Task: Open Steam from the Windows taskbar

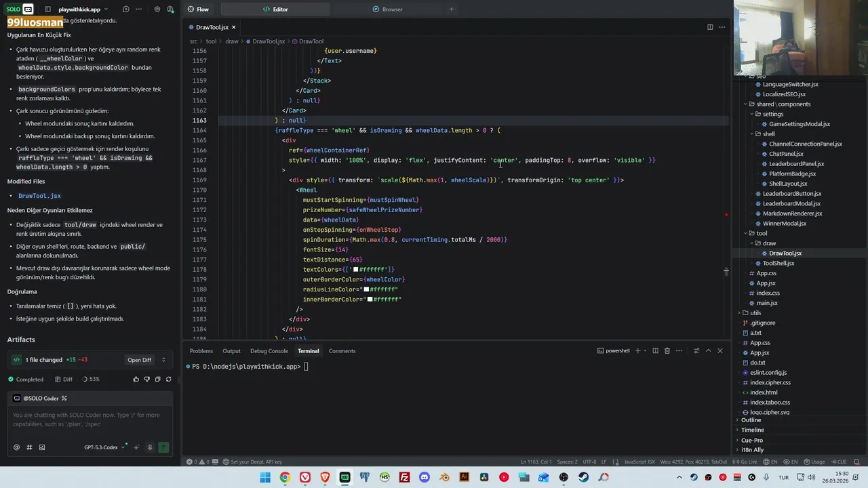Action: click(x=584, y=478)
